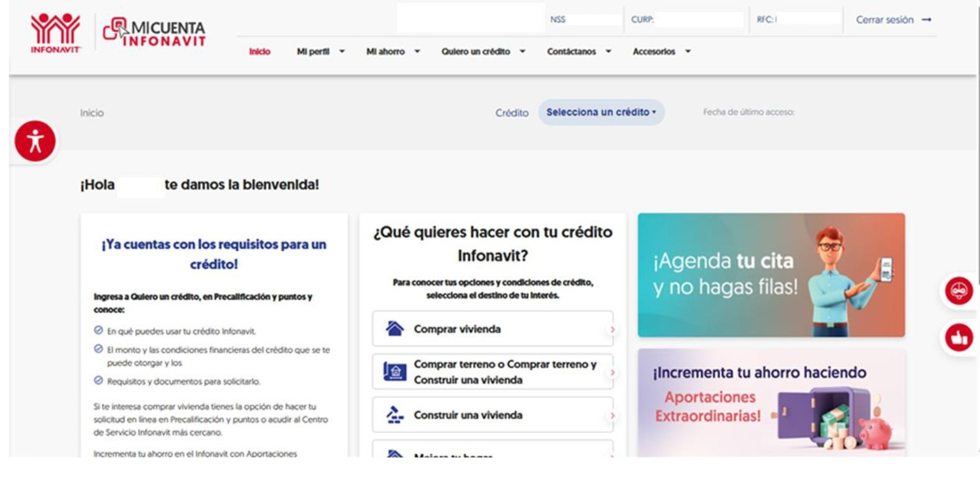This screenshot has width=980, height=489.
Task: Open the Contáctanos menu
Action: (x=579, y=51)
